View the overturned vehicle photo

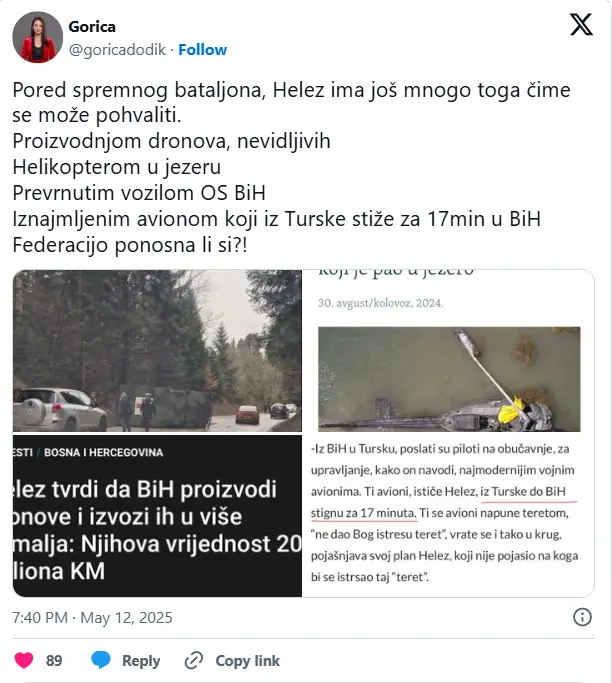pos(157,351)
